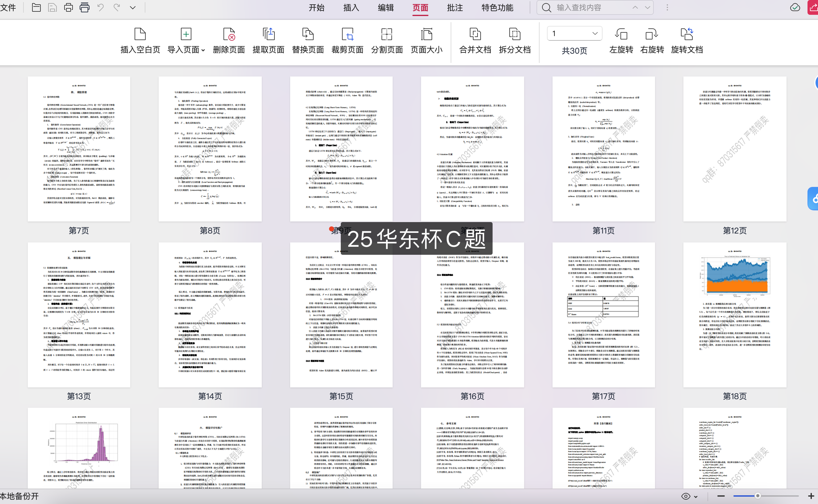
Task: Click the Split Page icon
Action: pyautogui.click(x=387, y=34)
